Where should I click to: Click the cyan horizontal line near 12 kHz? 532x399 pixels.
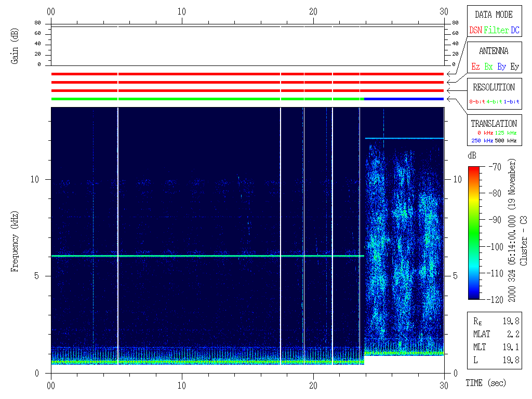[404, 138]
